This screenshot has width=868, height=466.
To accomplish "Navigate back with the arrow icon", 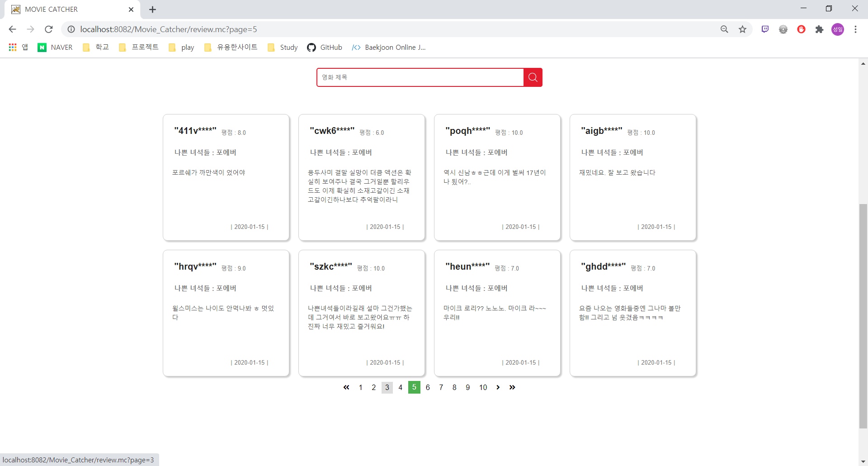I will pos(12,29).
